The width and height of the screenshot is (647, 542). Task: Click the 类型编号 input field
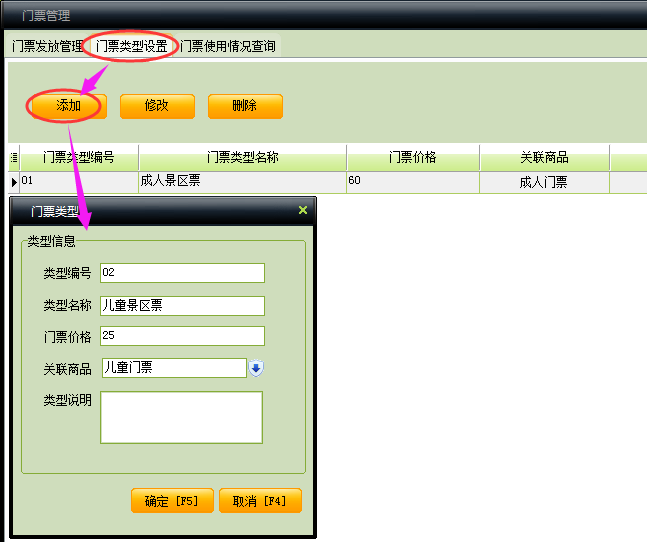(x=182, y=273)
